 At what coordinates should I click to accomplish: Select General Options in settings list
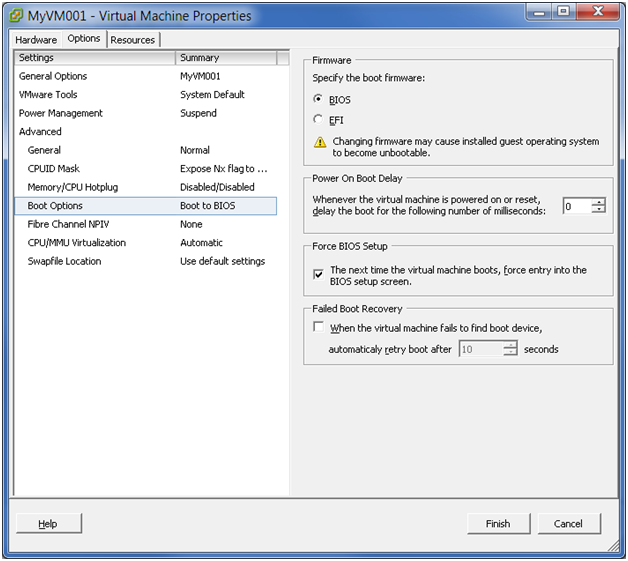coord(53,76)
